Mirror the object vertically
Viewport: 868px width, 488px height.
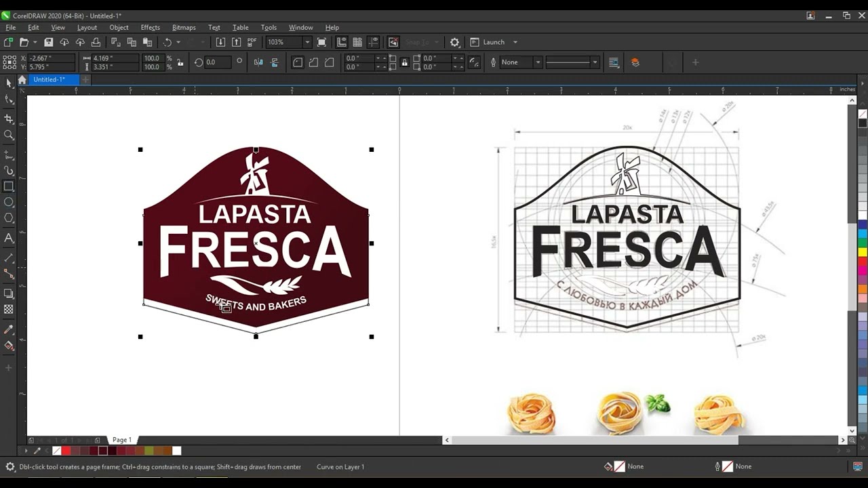[x=274, y=62]
